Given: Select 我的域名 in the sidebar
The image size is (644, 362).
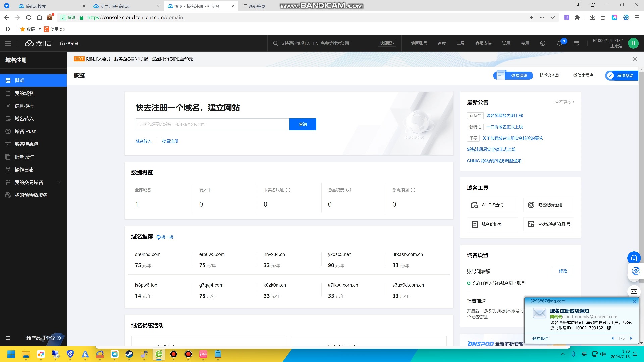Looking at the screenshot, I should click(x=34, y=93).
